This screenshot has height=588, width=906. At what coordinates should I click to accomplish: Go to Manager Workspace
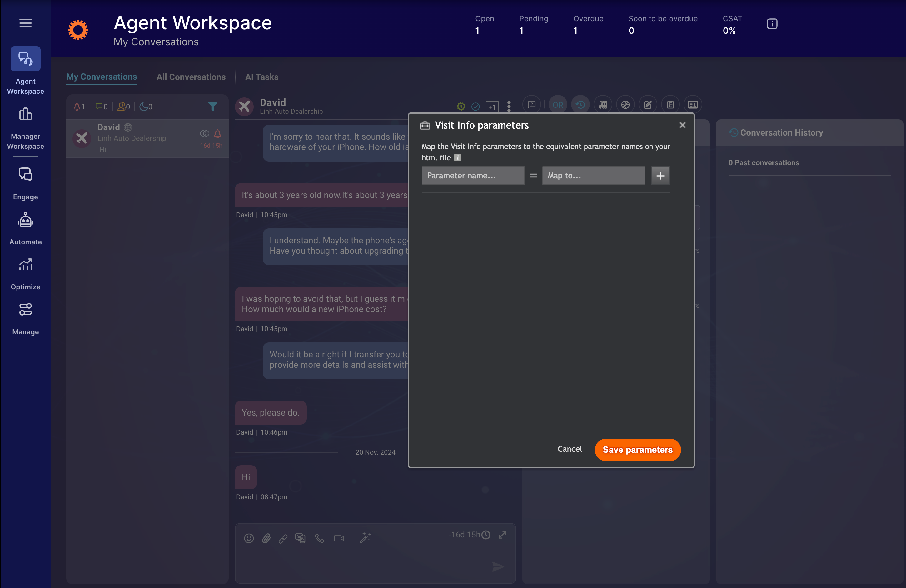click(26, 129)
